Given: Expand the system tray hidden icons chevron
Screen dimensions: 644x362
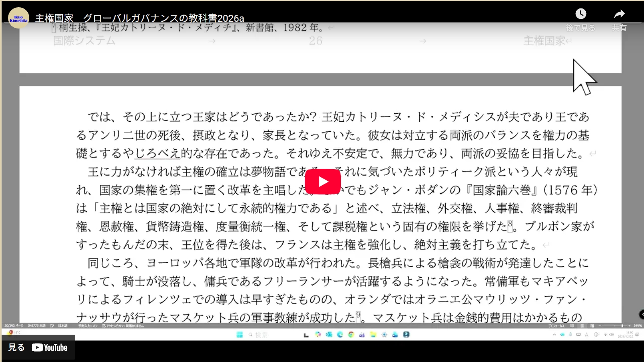Looking at the screenshot, I should [x=554, y=335].
